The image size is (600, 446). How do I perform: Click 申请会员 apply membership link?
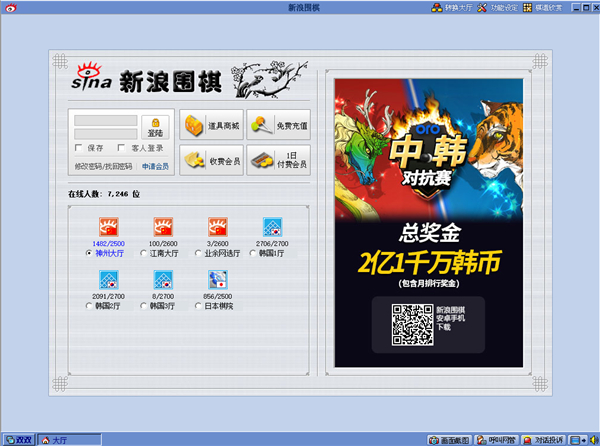pyautogui.click(x=155, y=166)
